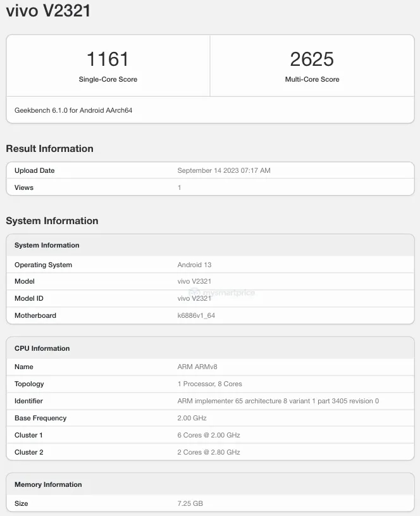Select 1 Processor, 8 Cores value
This screenshot has width=420, height=516.
210,384
